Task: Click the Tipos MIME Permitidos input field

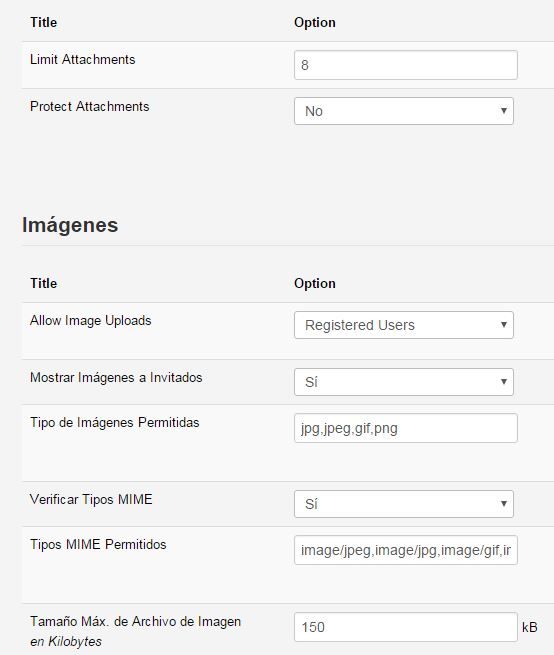Action: [x=406, y=550]
